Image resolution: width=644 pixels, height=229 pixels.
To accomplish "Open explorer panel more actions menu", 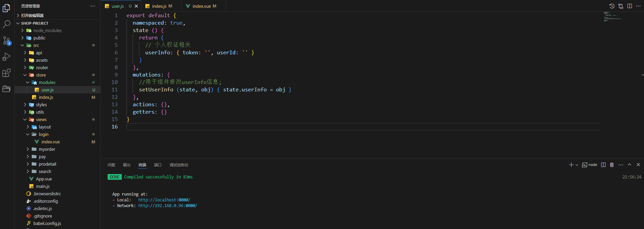I will pos(93,6).
